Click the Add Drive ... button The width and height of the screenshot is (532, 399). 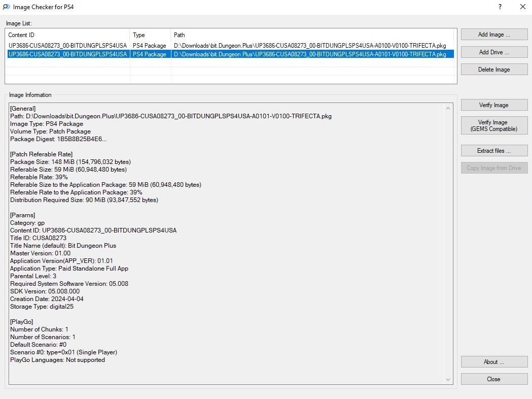tap(494, 52)
